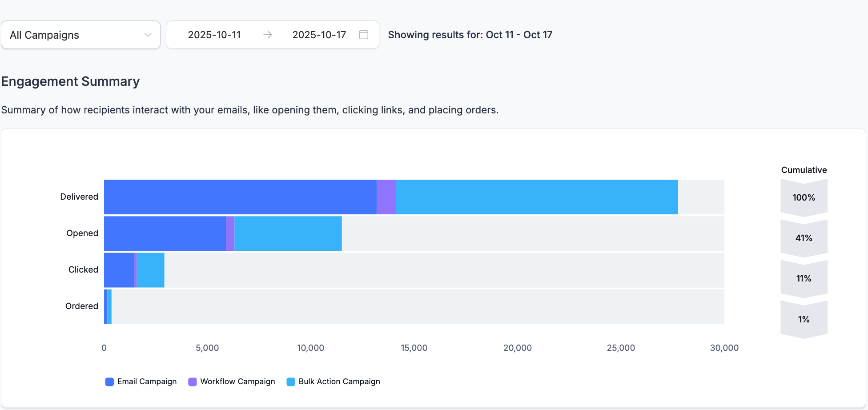The height and width of the screenshot is (410, 868).
Task: Click the Email Campaign blue legend swatch
Action: click(x=109, y=382)
